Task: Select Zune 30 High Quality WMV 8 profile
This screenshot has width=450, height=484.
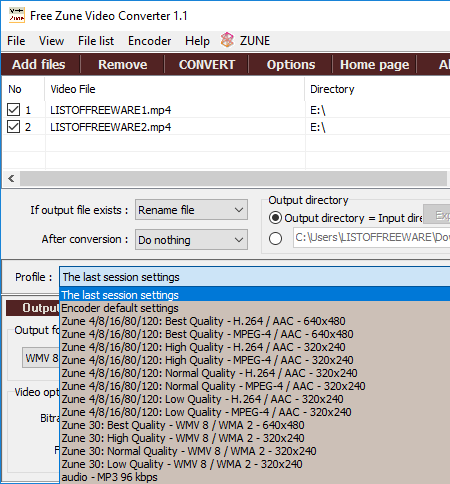Action: coord(255,438)
